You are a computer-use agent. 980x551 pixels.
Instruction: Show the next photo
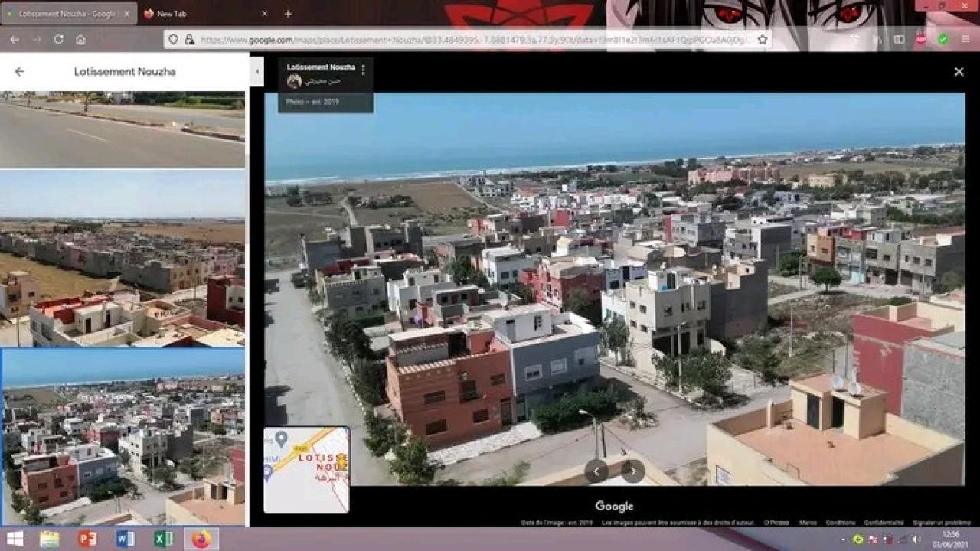pyautogui.click(x=633, y=471)
